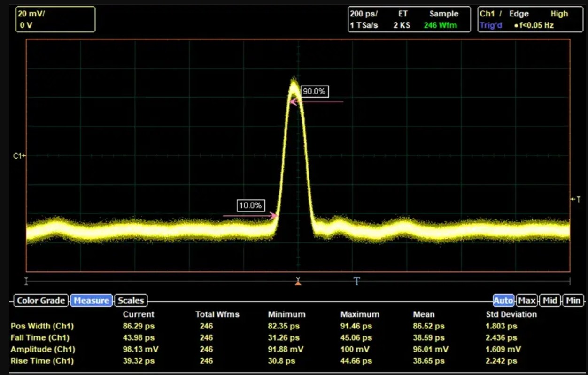Click the Sample acquisition mode label
Screen dimensions: 588x375
coord(443,14)
